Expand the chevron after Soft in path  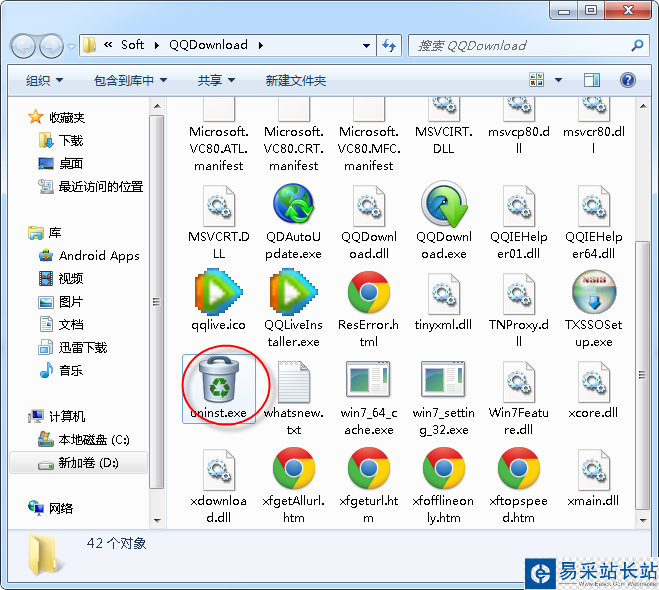click(x=157, y=45)
